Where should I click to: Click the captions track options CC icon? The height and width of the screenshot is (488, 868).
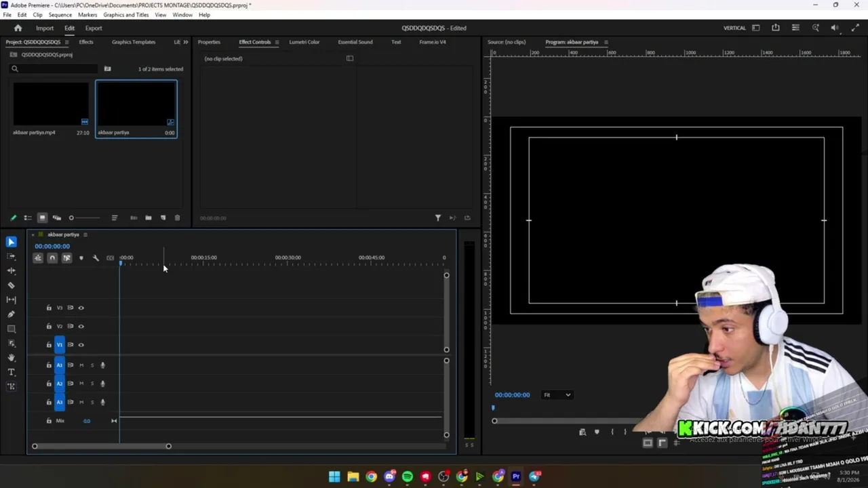pyautogui.click(x=111, y=258)
